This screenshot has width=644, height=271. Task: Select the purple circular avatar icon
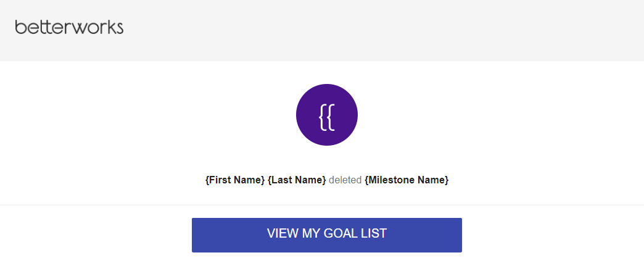[x=327, y=115]
